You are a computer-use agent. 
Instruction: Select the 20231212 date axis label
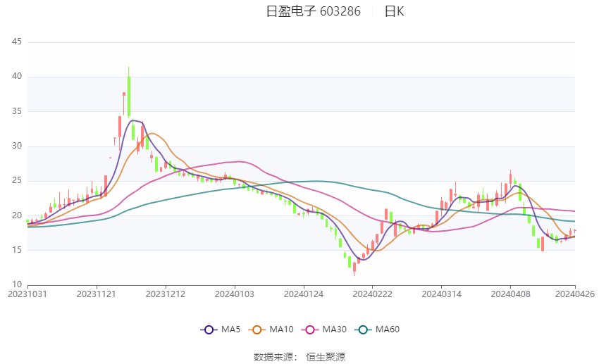pos(166,294)
